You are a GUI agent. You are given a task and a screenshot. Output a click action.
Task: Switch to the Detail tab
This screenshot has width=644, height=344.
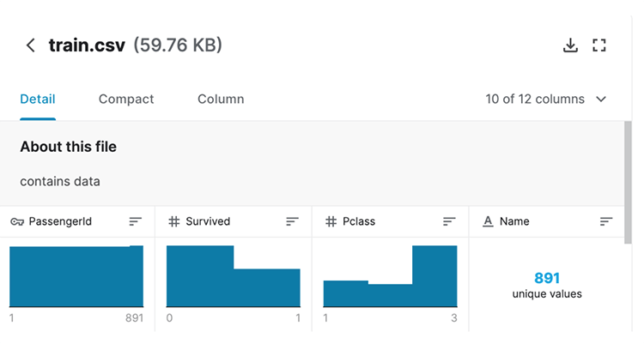pos(38,100)
